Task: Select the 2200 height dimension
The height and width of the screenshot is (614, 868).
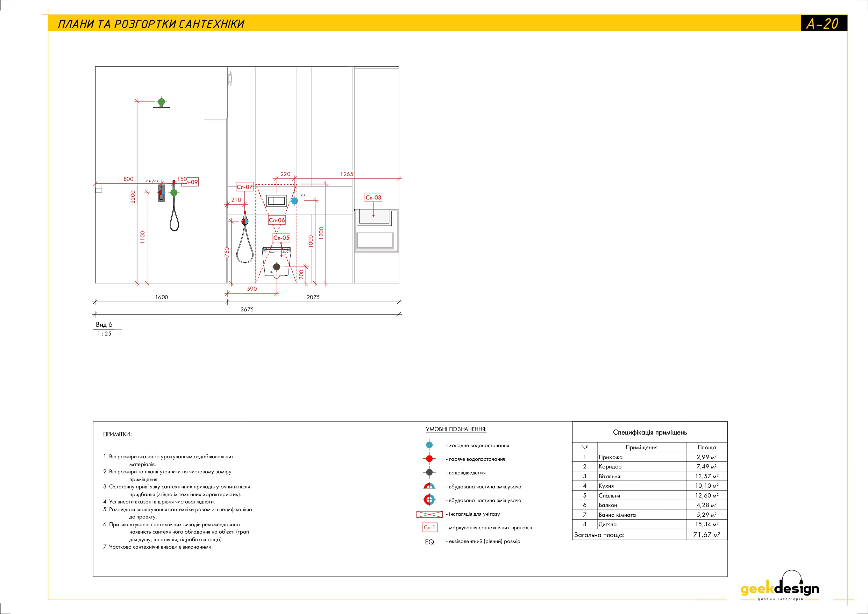Action: pyautogui.click(x=133, y=197)
